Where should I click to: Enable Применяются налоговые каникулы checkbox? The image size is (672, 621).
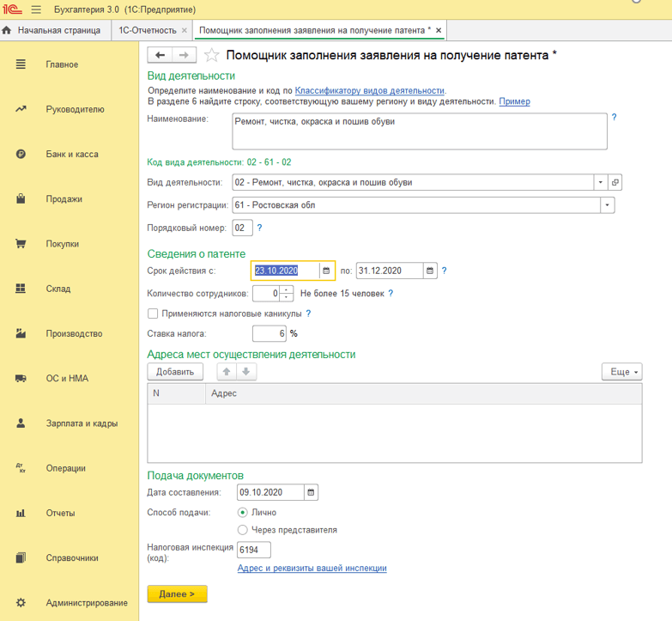(153, 314)
